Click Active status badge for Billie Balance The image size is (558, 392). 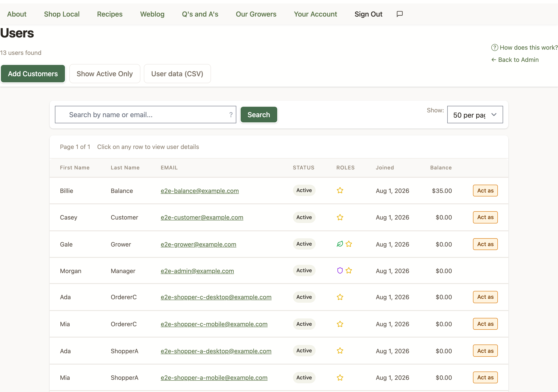304,190
